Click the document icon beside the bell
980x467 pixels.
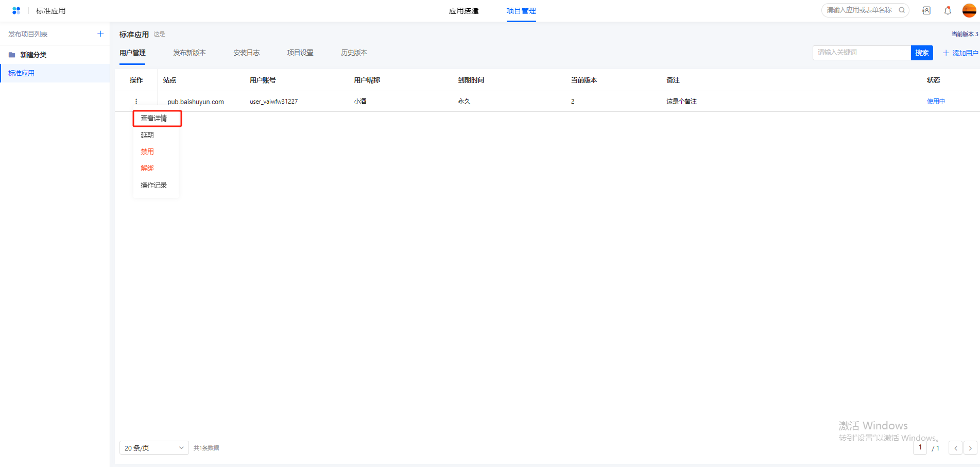926,10
